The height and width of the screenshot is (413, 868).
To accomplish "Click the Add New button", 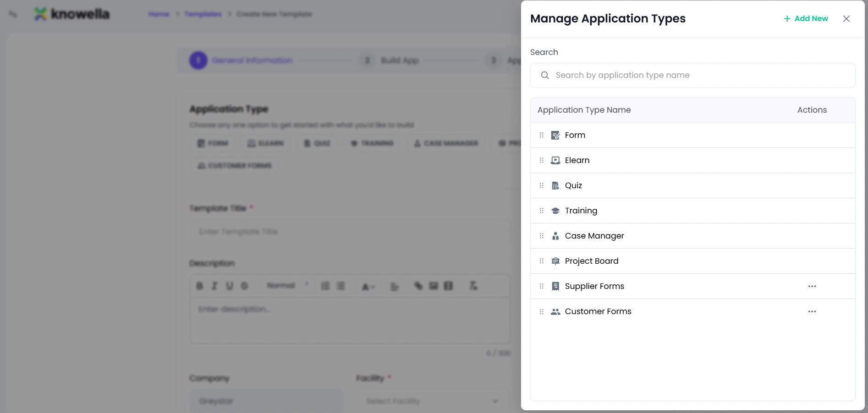I will point(806,19).
